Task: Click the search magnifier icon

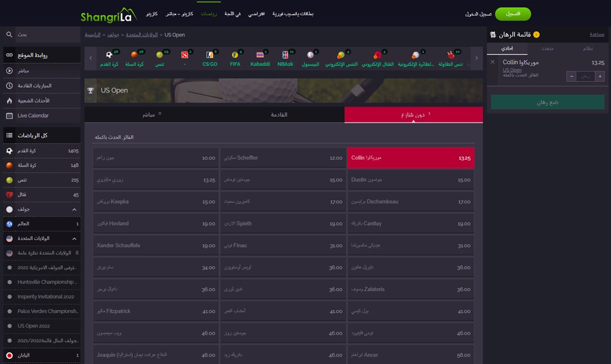Action: [10, 35]
